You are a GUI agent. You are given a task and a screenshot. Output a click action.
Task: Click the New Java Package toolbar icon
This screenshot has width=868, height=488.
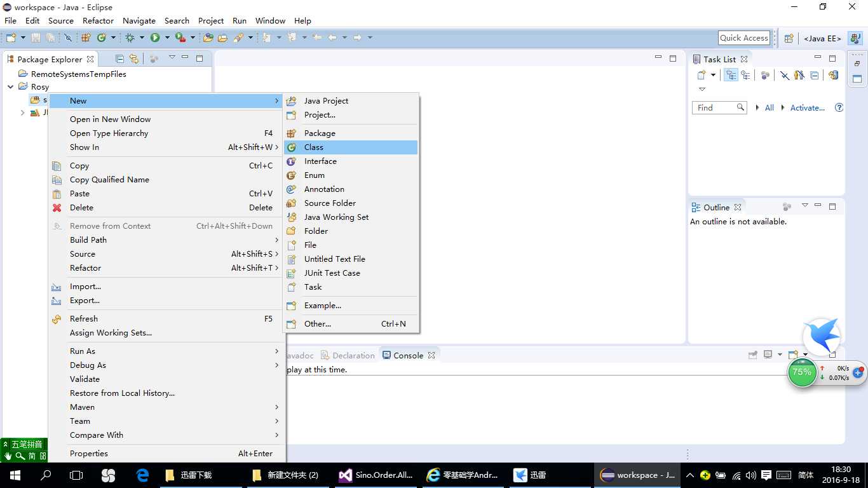coord(86,37)
